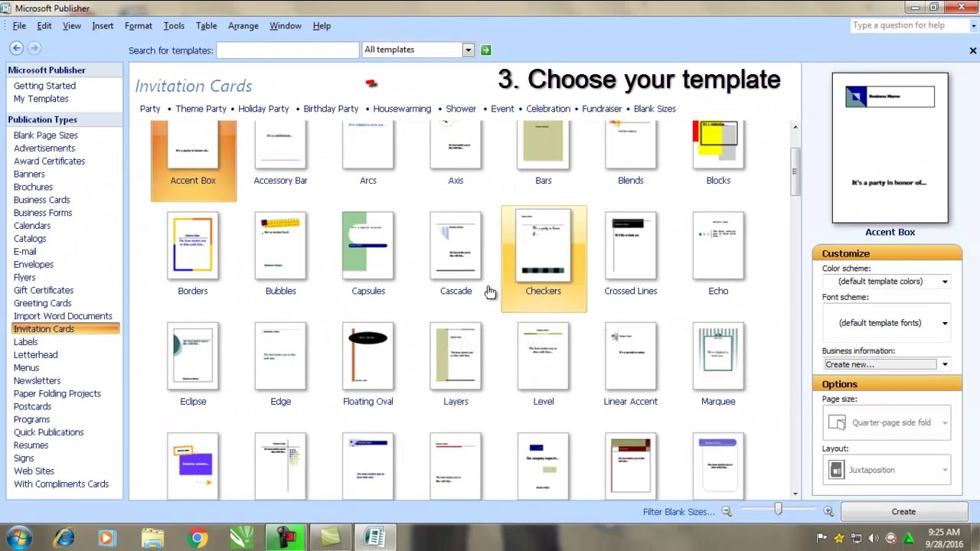Choose the Floating Oval template thumbnail
This screenshot has width=980, height=551.
(368, 357)
